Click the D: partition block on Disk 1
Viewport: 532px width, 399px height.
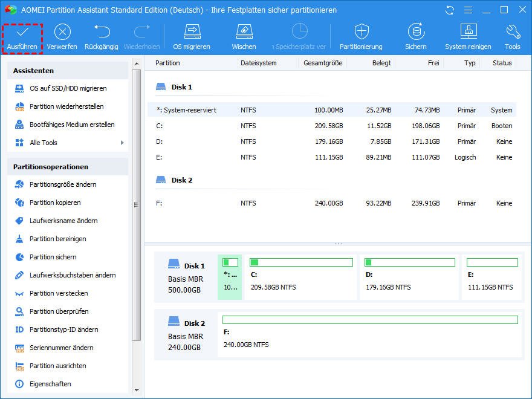pos(409,277)
